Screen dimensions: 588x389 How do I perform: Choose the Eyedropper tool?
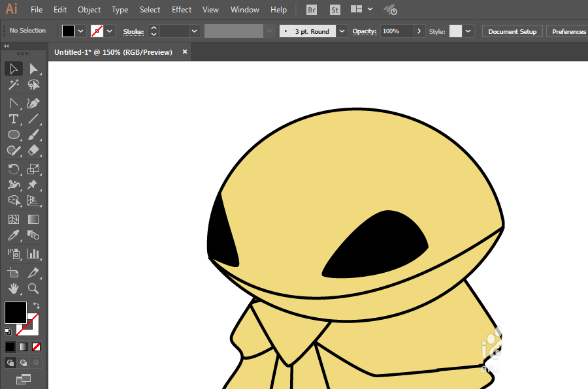pos(13,236)
